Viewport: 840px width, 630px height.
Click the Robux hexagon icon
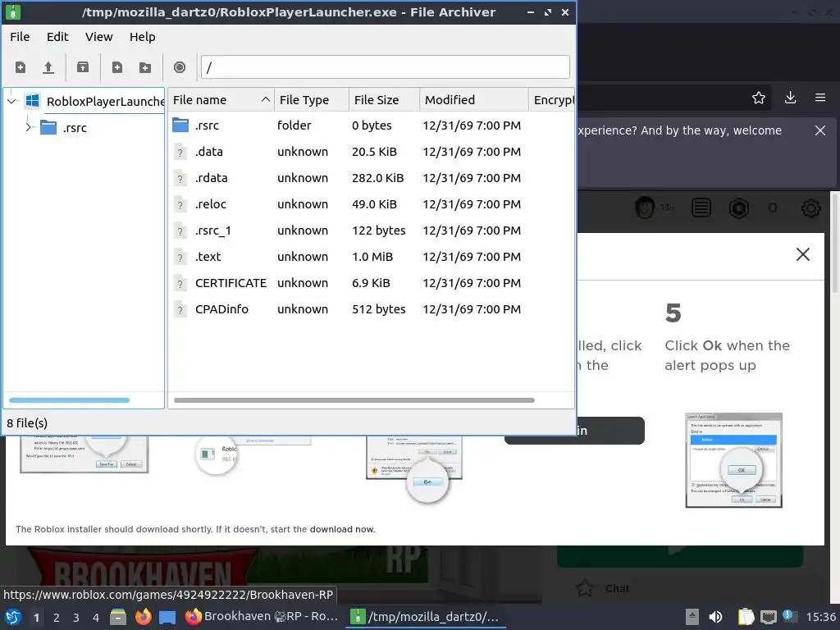pyautogui.click(x=739, y=208)
